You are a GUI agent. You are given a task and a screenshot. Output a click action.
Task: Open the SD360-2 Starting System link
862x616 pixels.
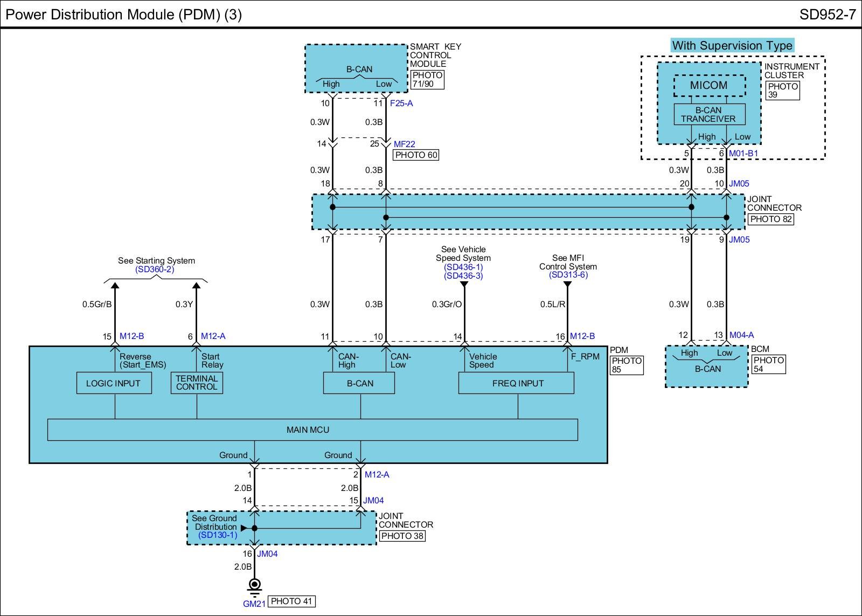point(155,269)
